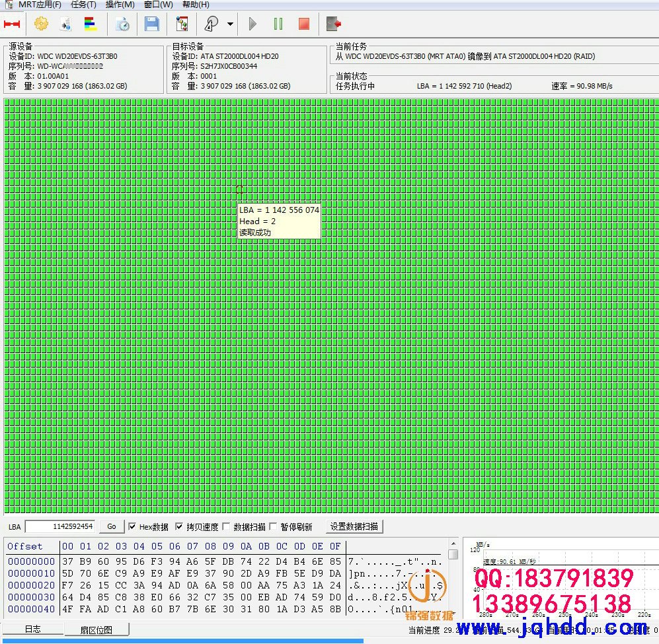This screenshot has height=644, width=659.
Task: Open settings with the gear icon
Action: tap(41, 24)
